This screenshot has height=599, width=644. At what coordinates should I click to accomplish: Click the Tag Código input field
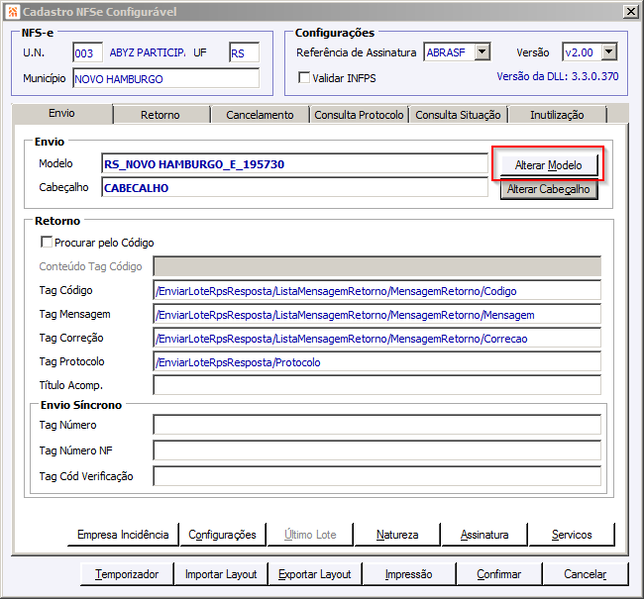[x=377, y=291]
